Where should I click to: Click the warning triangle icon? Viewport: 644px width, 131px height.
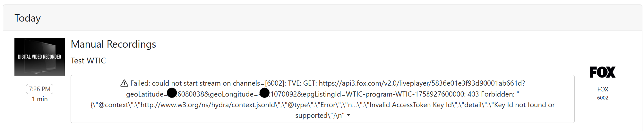point(124,83)
